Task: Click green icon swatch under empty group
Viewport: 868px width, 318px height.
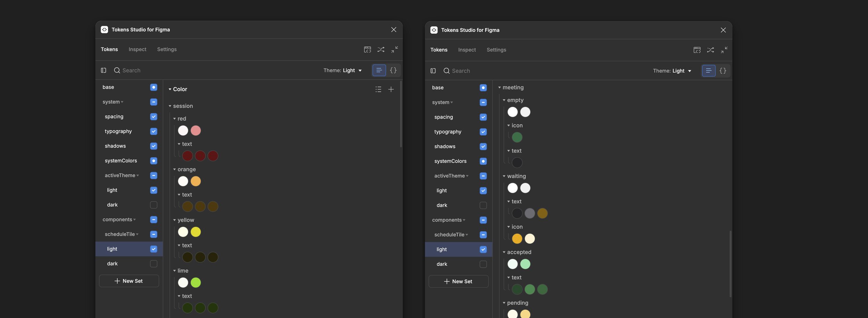Action: pyautogui.click(x=517, y=137)
